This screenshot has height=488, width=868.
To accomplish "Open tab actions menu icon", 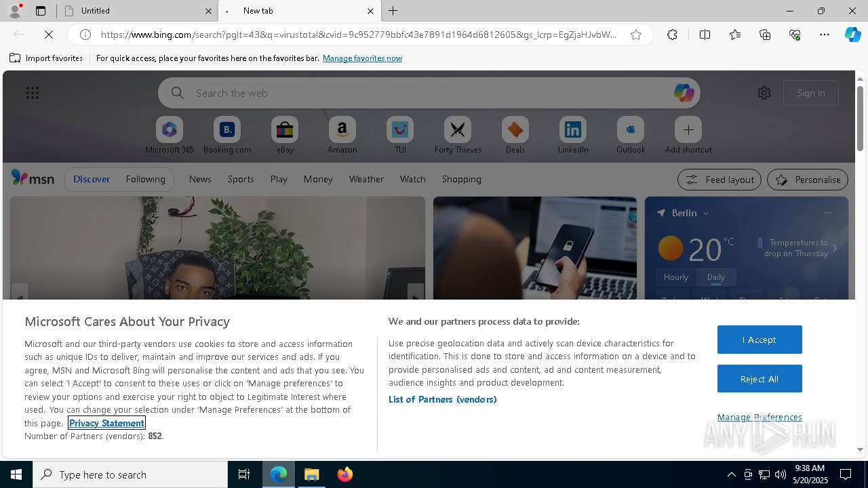I will click(x=41, y=11).
